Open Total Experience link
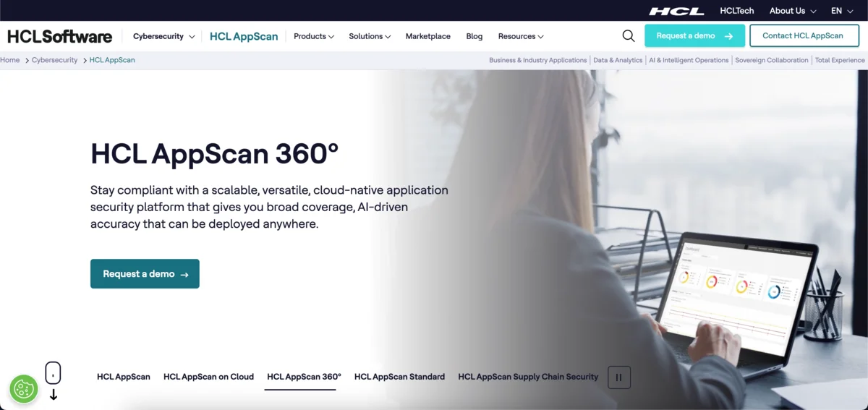This screenshot has width=868, height=410. tap(840, 60)
